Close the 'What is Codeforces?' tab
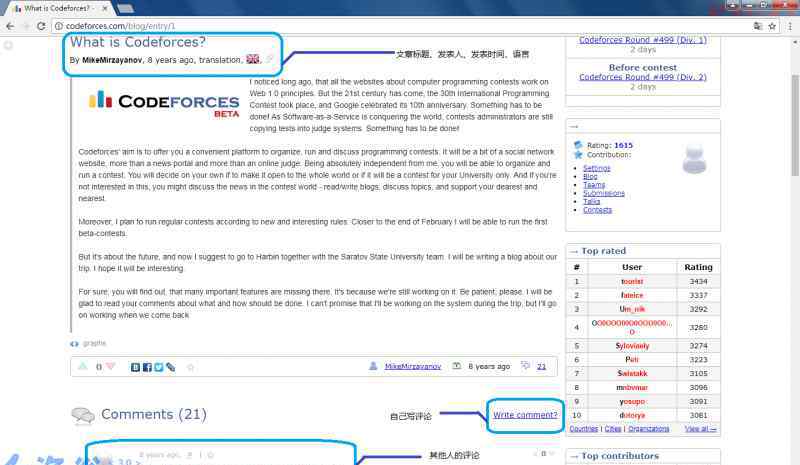Viewport: 800px width, 465px height. coord(105,8)
